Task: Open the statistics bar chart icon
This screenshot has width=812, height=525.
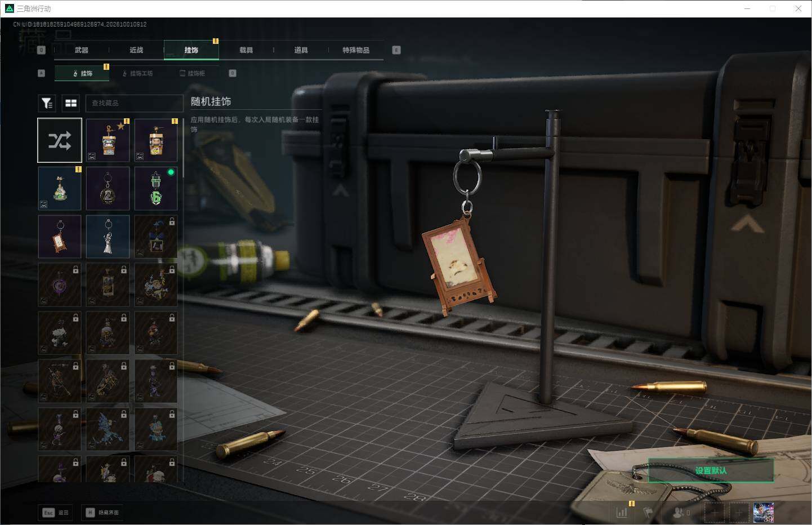Action: click(622, 513)
